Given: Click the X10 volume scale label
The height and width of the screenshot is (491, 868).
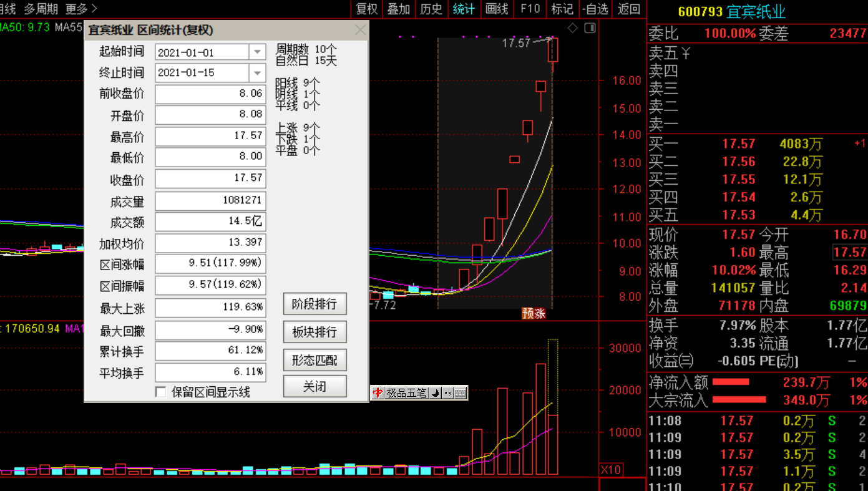Looking at the screenshot, I should (x=611, y=470).
